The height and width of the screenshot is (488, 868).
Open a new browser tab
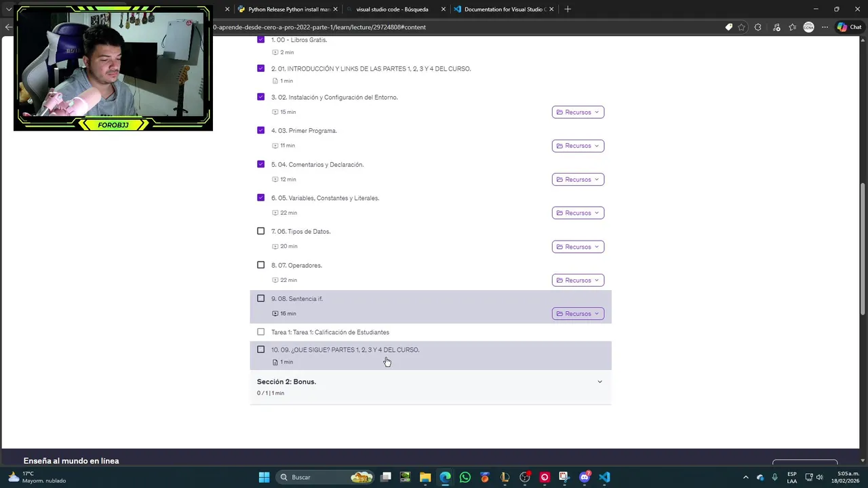tap(568, 9)
